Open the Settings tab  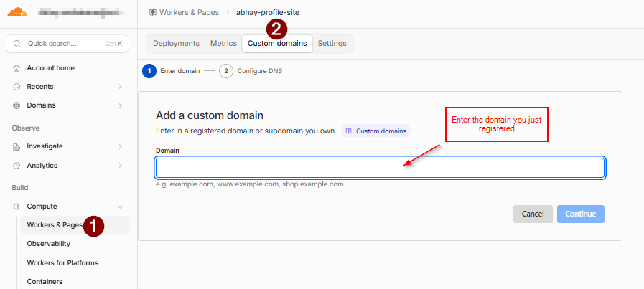point(332,44)
